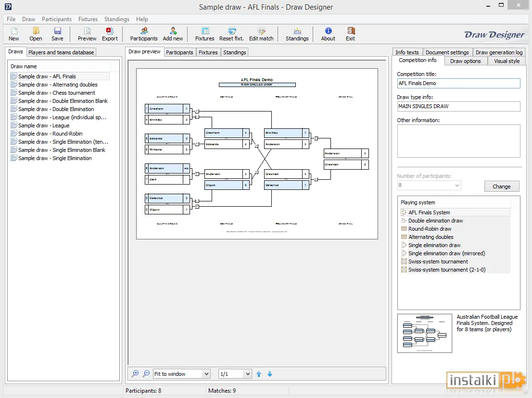Click the Competition title input field
This screenshot has height=398, width=532.
(x=458, y=83)
